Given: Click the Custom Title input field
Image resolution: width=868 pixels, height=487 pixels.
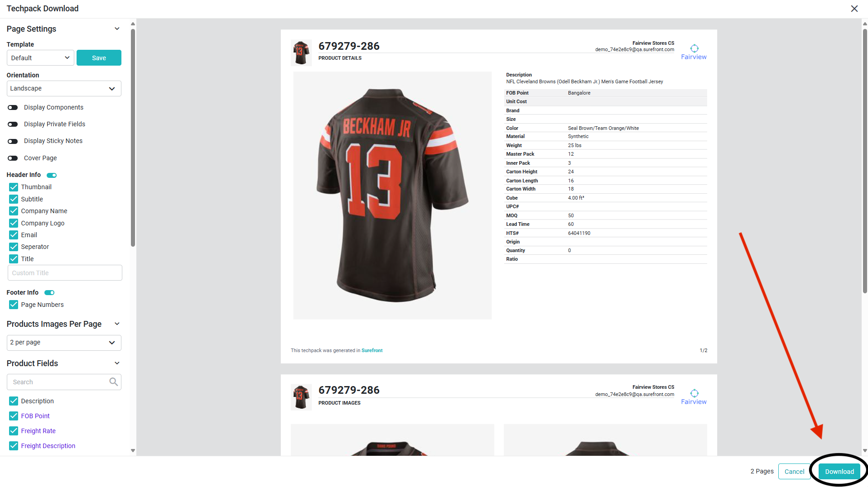Looking at the screenshot, I should pos(65,273).
